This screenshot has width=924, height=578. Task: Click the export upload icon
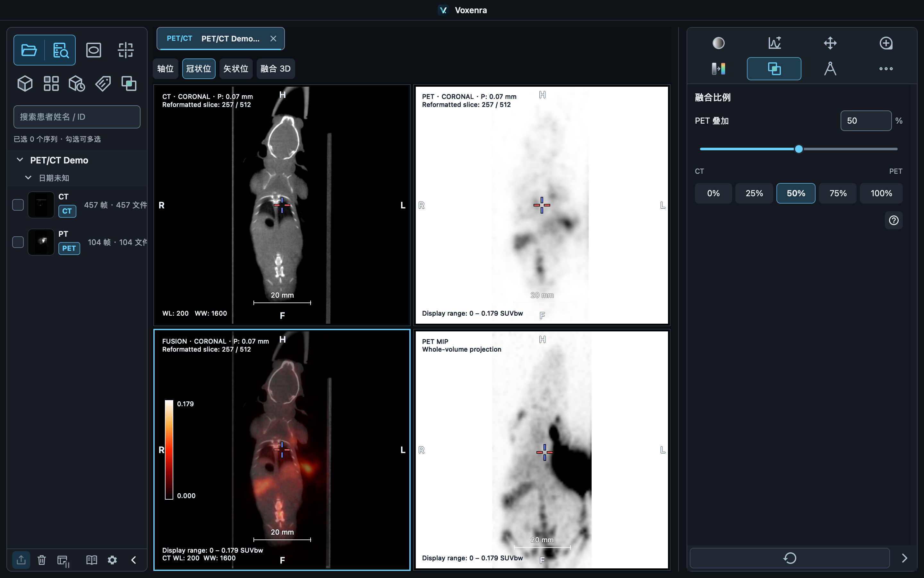point(21,560)
